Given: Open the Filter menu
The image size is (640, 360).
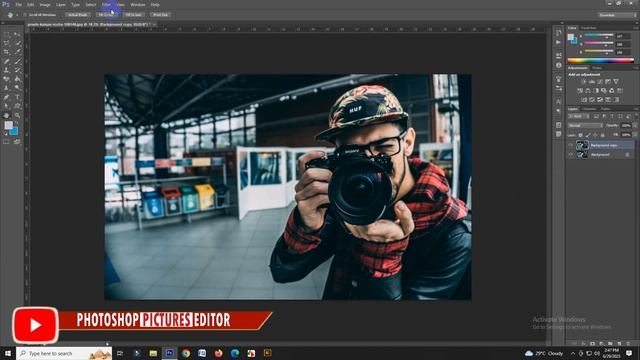Looking at the screenshot, I should pos(106,5).
